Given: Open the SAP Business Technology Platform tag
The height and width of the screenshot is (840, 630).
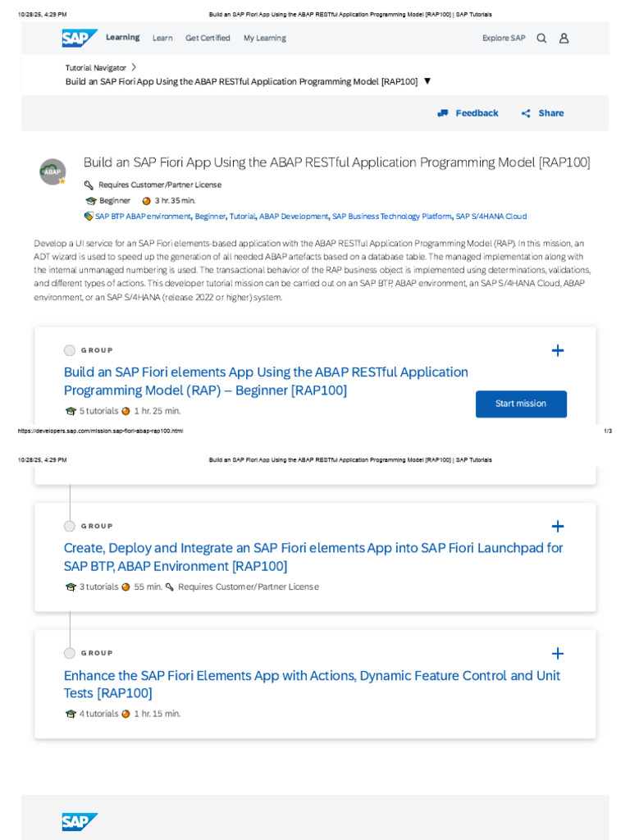Looking at the screenshot, I should click(392, 217).
